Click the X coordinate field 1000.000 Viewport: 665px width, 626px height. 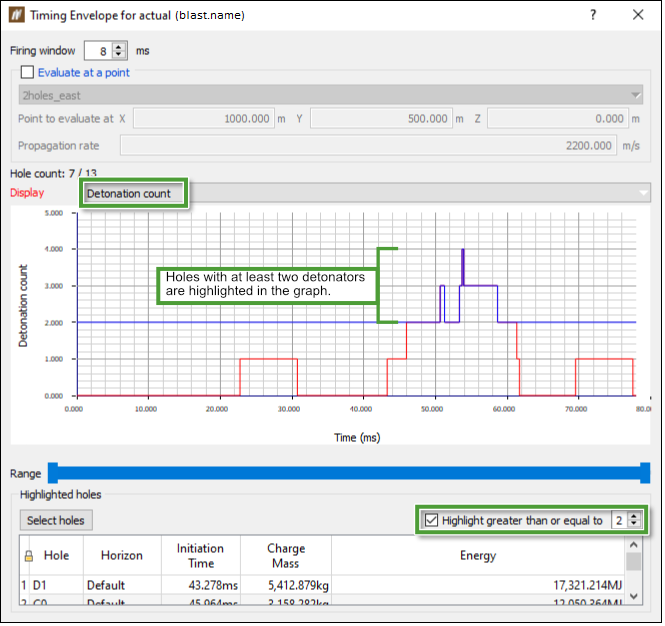(x=204, y=118)
